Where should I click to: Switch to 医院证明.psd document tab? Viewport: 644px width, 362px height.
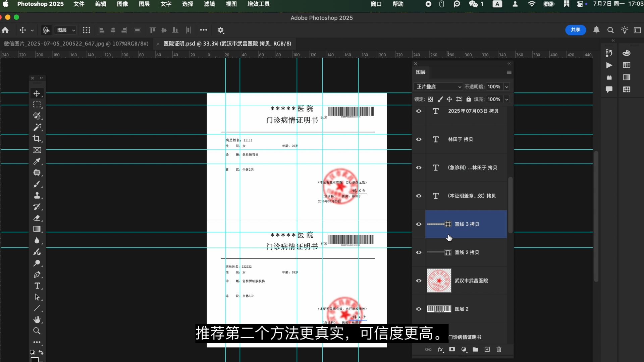coord(227,44)
